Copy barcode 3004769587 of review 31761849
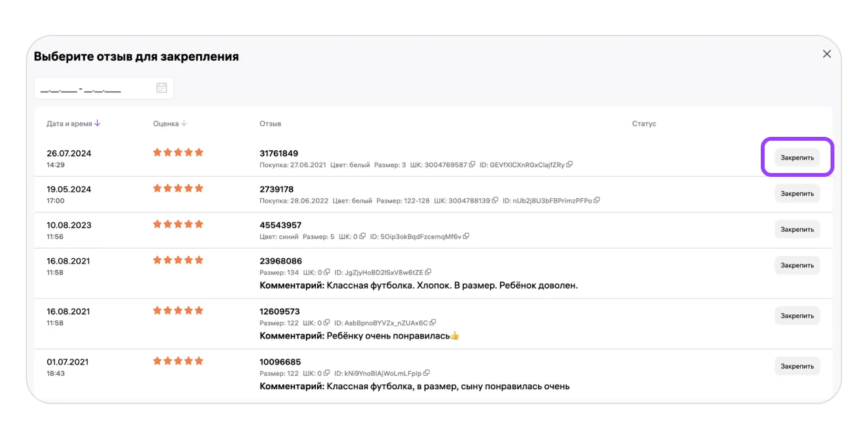Viewport: 868px width, 439px height. [472, 165]
